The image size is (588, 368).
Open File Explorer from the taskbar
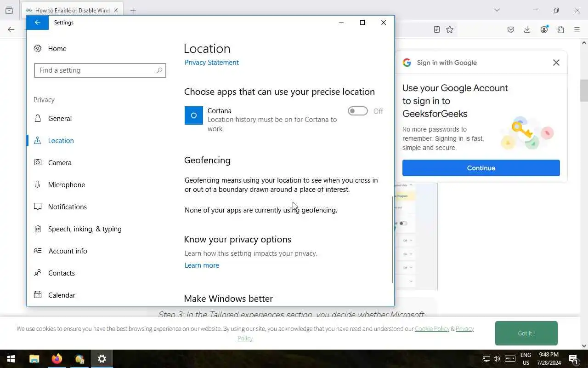(x=34, y=359)
